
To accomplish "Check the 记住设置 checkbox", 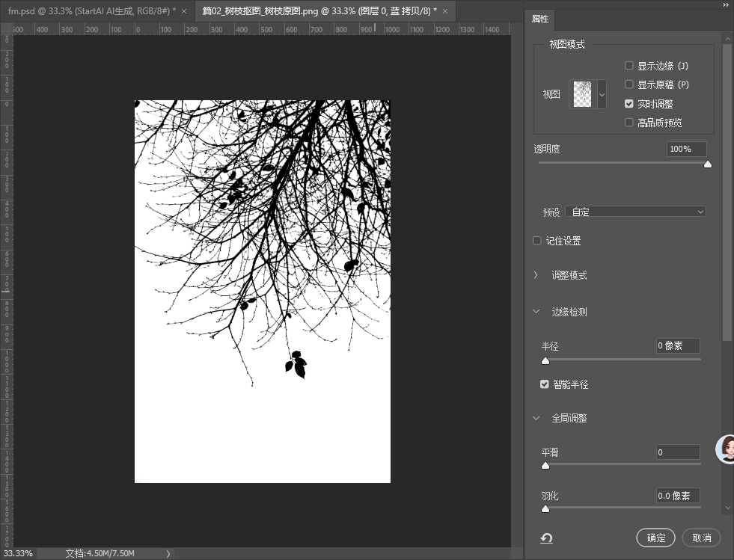I will pyautogui.click(x=537, y=241).
